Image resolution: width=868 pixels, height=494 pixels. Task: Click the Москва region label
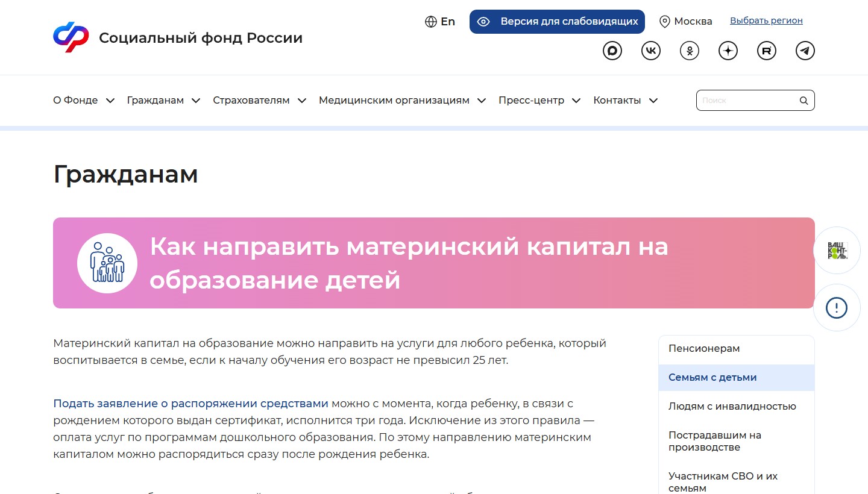click(693, 22)
